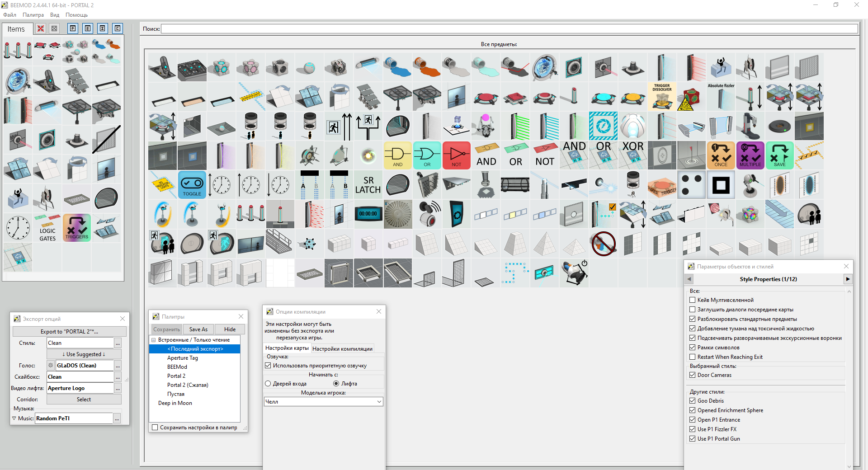This screenshot has width=868, height=470.
Task: Select the black square frame item
Action: point(721,185)
